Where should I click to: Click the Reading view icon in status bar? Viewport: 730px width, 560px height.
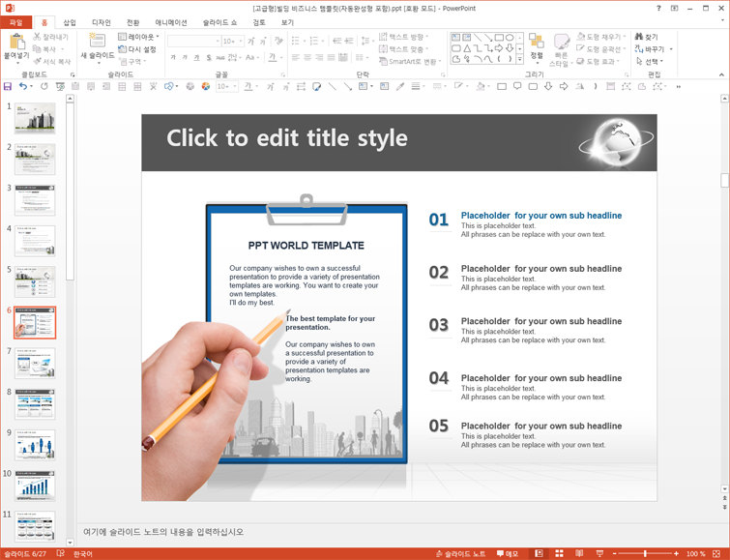(579, 553)
